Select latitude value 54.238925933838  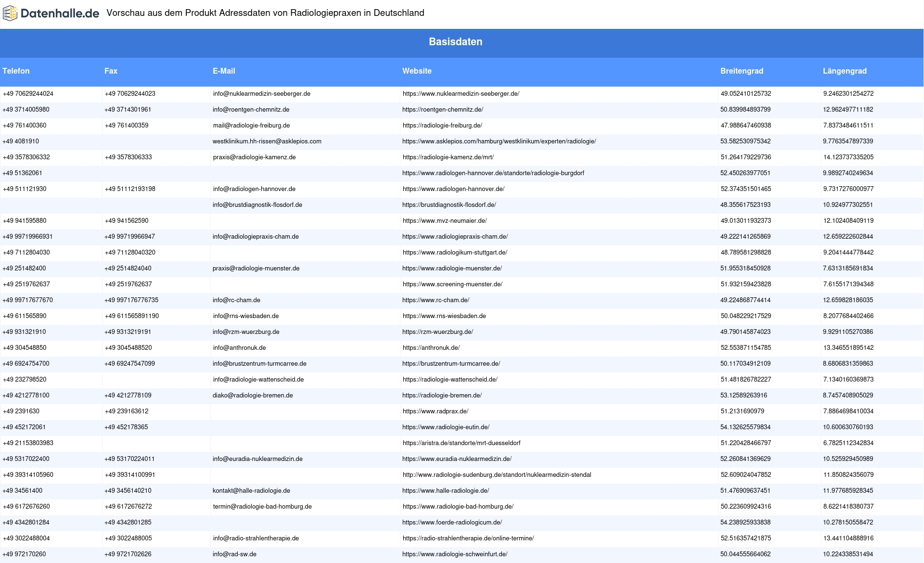coord(745,523)
